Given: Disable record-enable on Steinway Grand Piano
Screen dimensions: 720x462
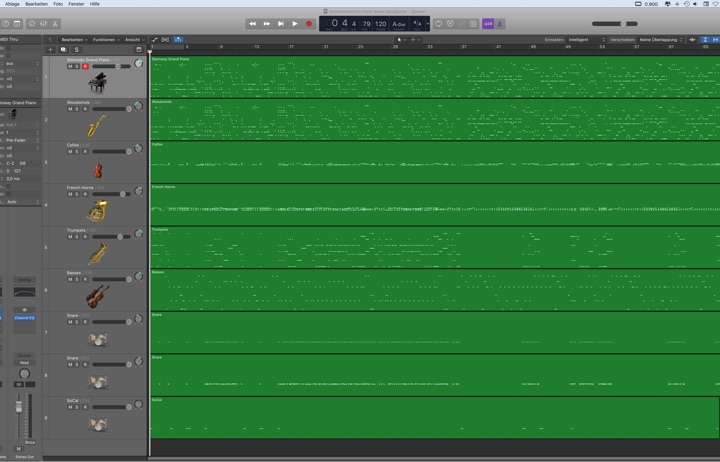Looking at the screenshot, I should [85, 66].
